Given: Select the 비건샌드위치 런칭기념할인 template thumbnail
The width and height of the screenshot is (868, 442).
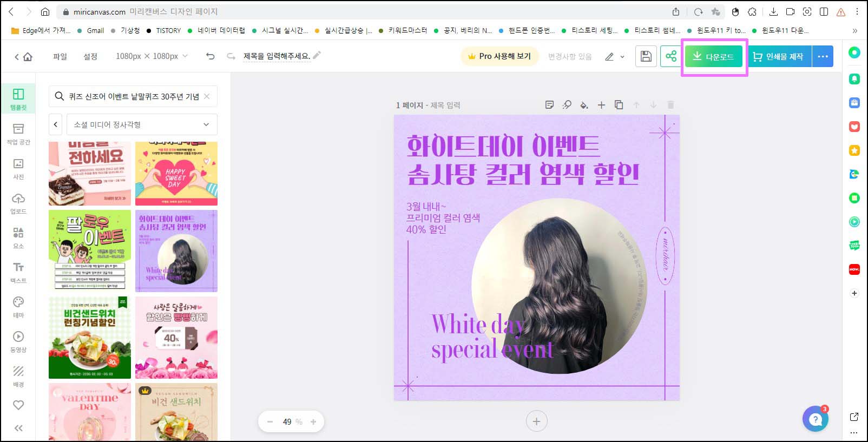Looking at the screenshot, I should point(90,338).
